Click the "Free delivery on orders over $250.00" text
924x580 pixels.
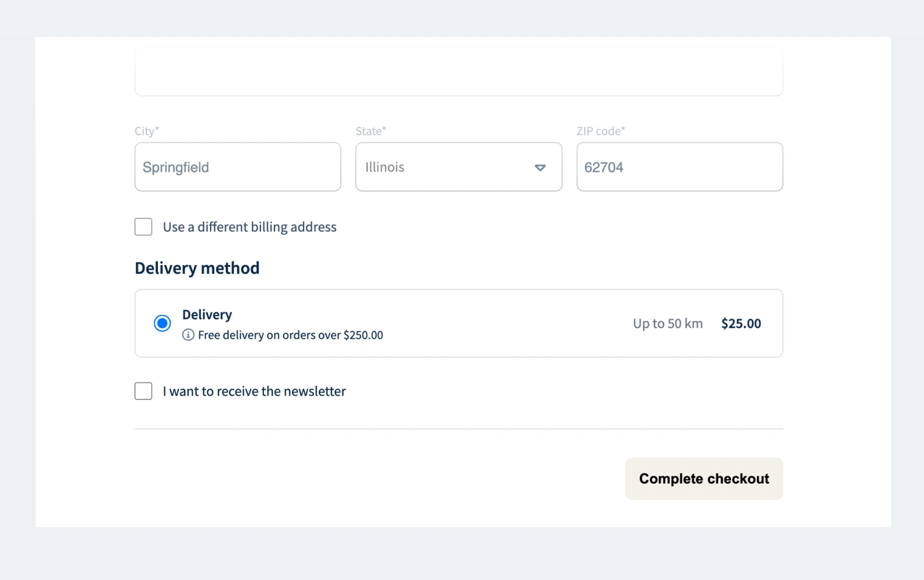pos(290,334)
